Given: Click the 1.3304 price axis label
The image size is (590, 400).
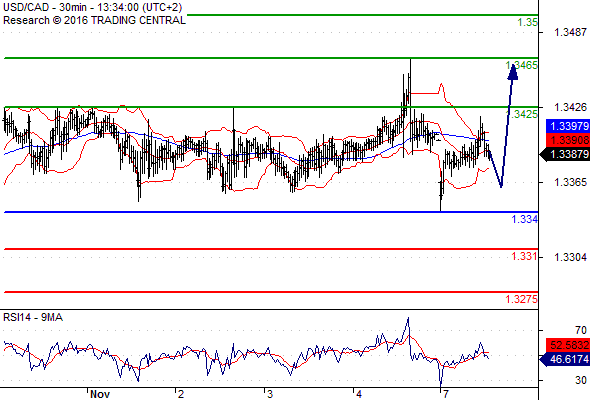Looking at the screenshot, I should (570, 257).
